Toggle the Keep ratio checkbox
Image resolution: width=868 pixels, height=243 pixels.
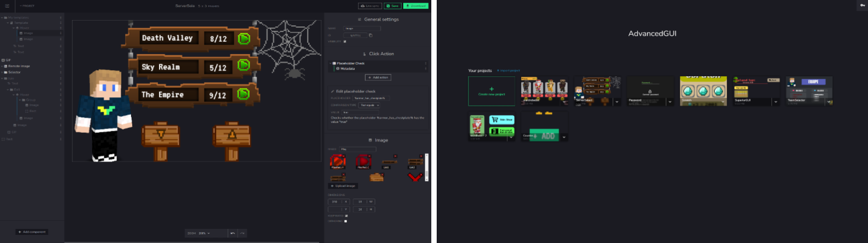pos(346,215)
